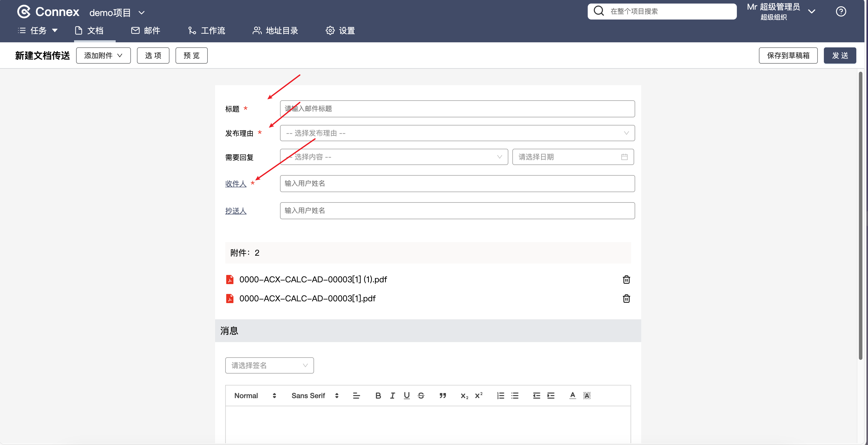The height and width of the screenshot is (445, 868).
Task: Open the 工作流 menu tab
Action: click(x=206, y=31)
